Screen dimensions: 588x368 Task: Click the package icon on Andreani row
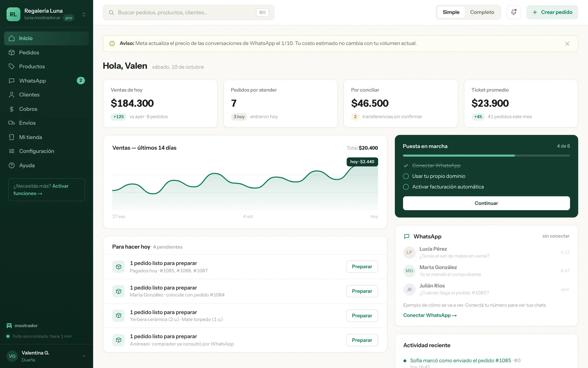point(118,340)
